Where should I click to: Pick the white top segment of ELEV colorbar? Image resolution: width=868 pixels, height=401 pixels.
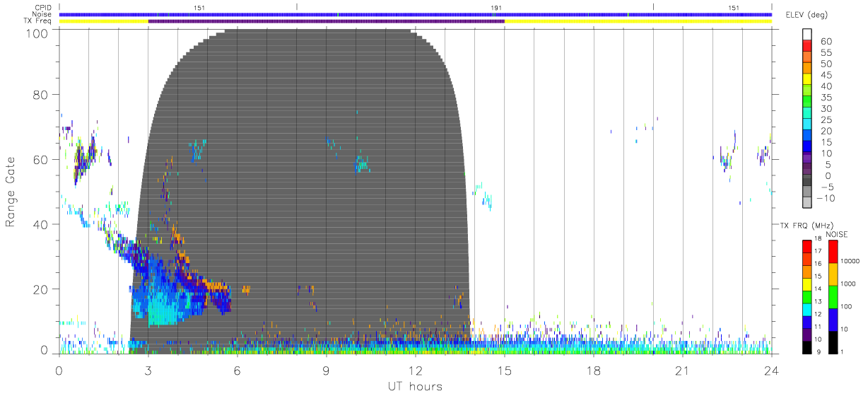tap(807, 35)
